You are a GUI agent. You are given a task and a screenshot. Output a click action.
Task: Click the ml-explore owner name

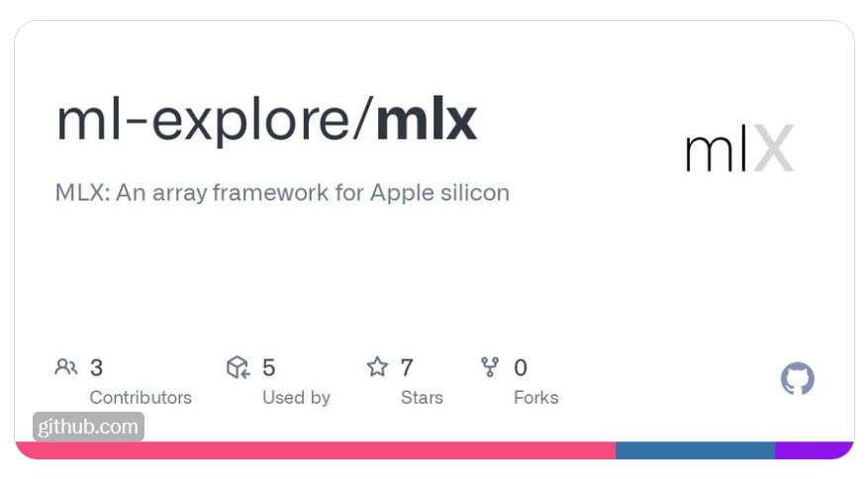point(204,120)
